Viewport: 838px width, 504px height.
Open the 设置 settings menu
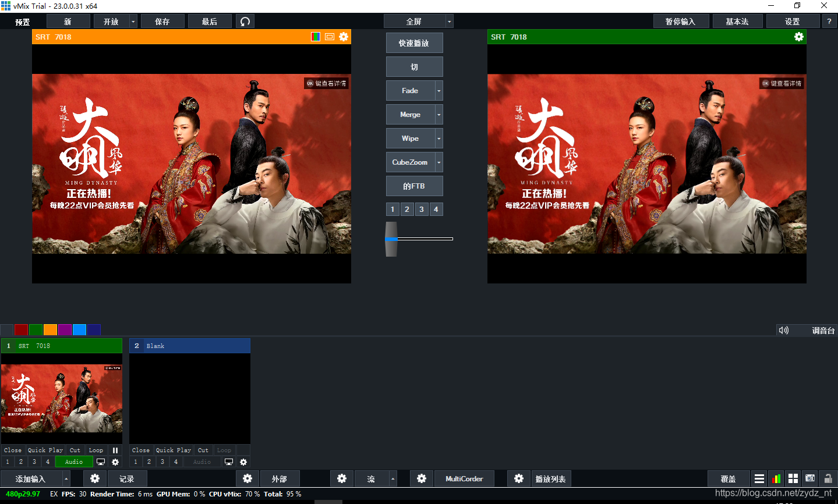(793, 22)
